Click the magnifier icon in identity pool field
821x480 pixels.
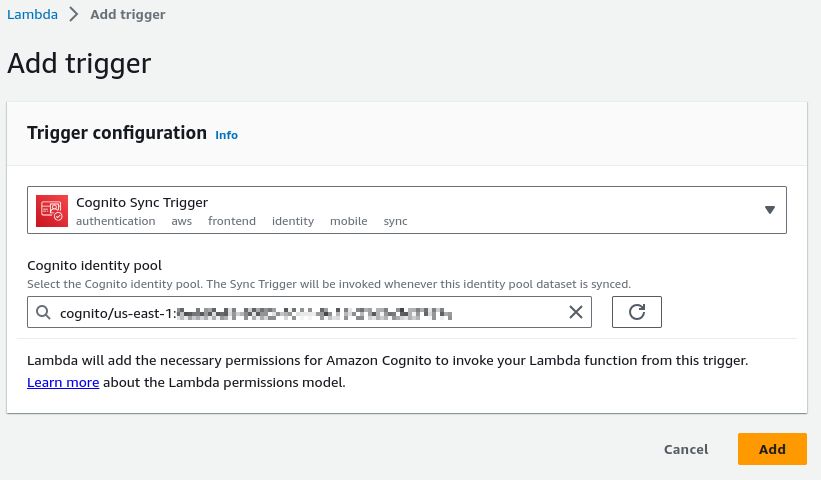(x=43, y=313)
